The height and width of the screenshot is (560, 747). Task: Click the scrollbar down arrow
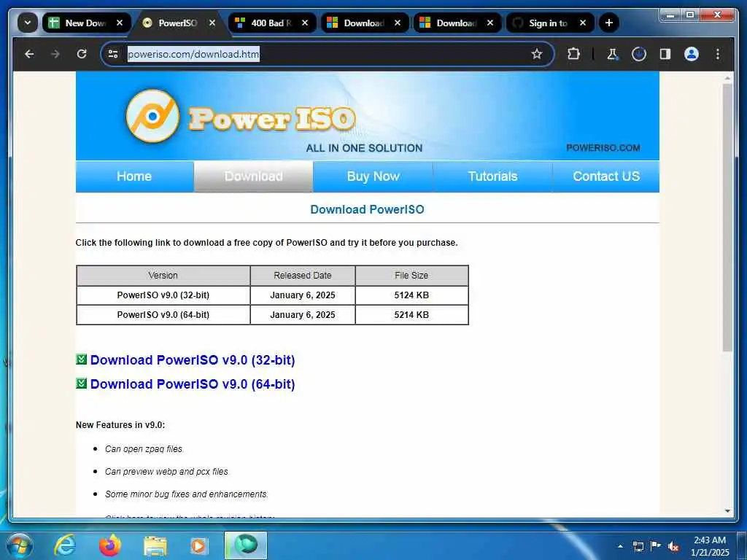point(727,511)
